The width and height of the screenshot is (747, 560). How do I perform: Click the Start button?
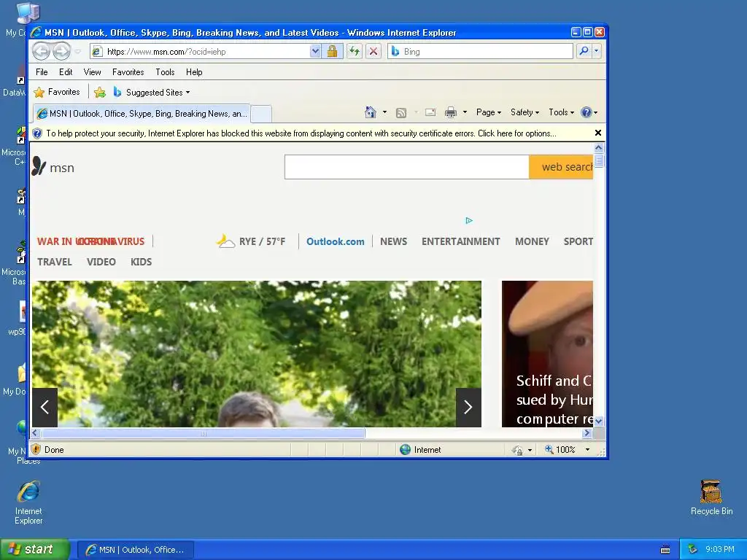pos(35,550)
